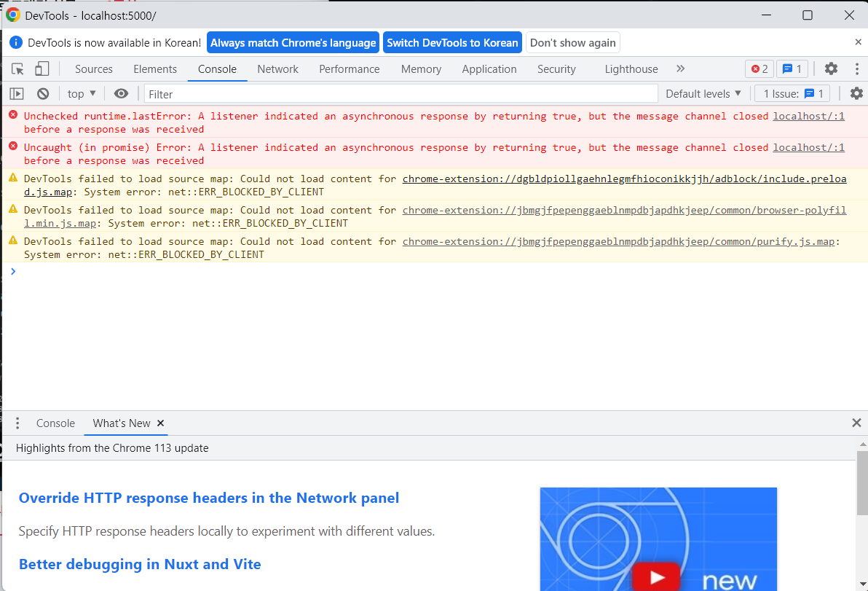Screen dimensions: 868x591
Task: Toggle the live expression eye icon
Action: [121, 93]
